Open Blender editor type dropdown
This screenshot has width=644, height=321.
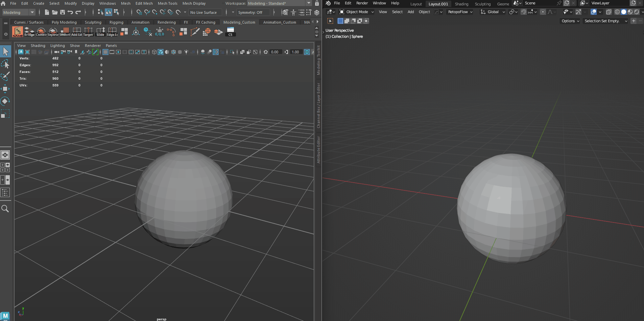point(331,12)
